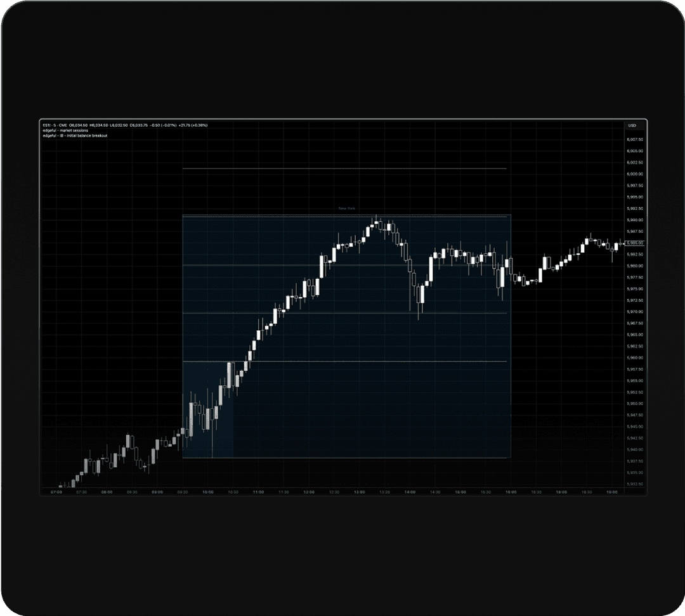Click the 12:00 time axis label

click(309, 492)
